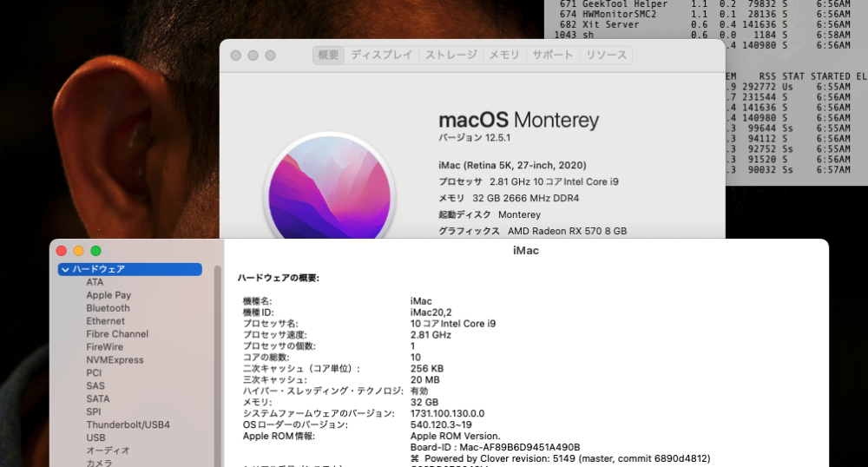
Task: Zoom the iMac System Information window
Action: click(95, 251)
